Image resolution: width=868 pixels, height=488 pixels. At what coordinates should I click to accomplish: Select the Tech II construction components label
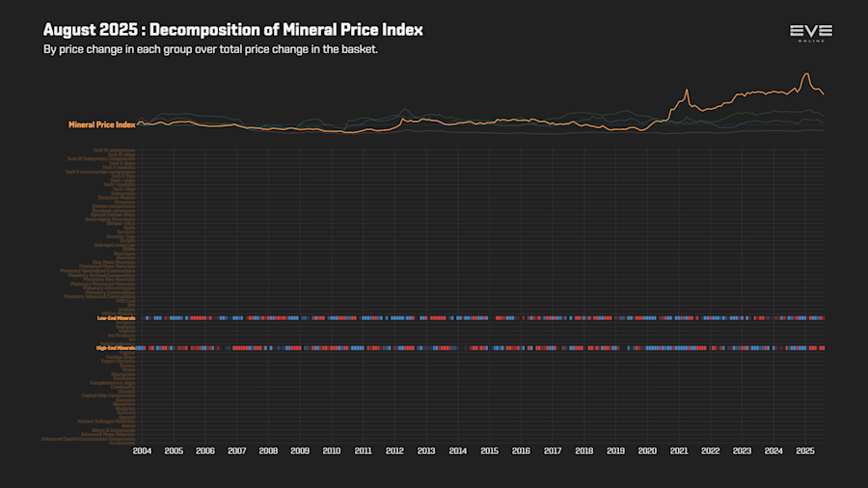point(100,172)
